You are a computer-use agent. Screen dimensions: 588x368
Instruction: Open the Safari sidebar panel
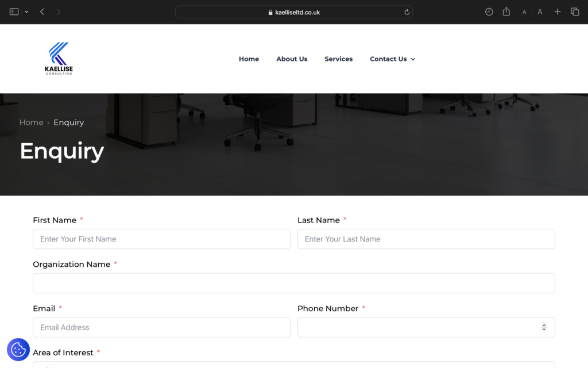click(x=13, y=11)
